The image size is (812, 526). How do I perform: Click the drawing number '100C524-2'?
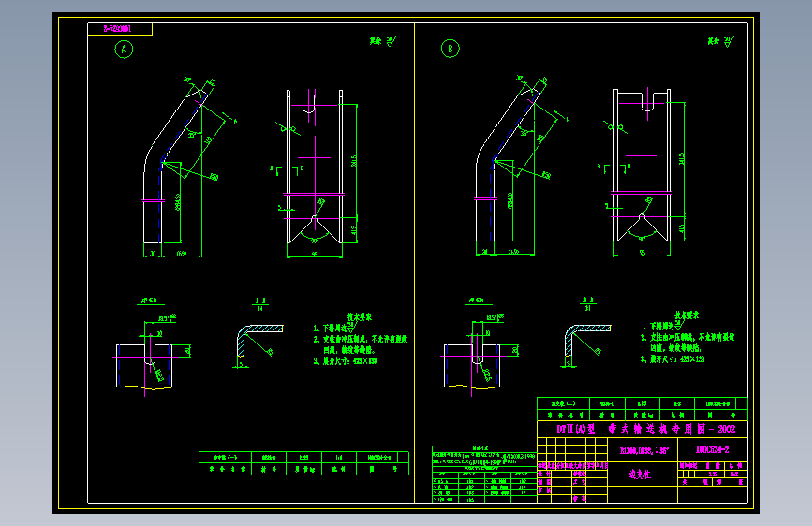(x=712, y=449)
